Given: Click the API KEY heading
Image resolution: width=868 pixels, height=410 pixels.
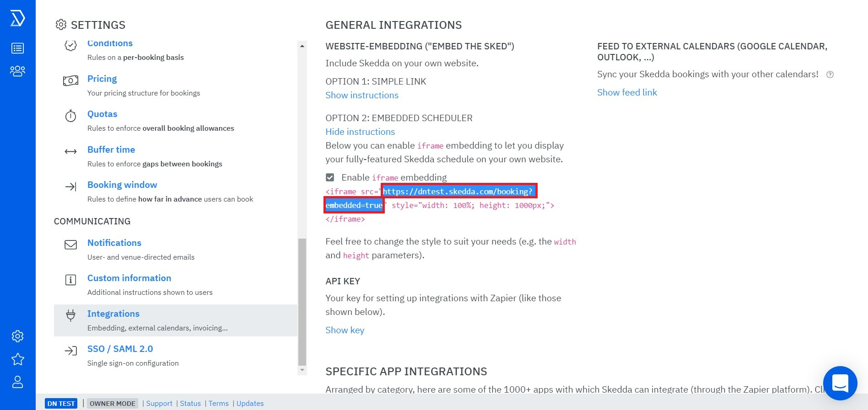Looking at the screenshot, I should pos(343,281).
